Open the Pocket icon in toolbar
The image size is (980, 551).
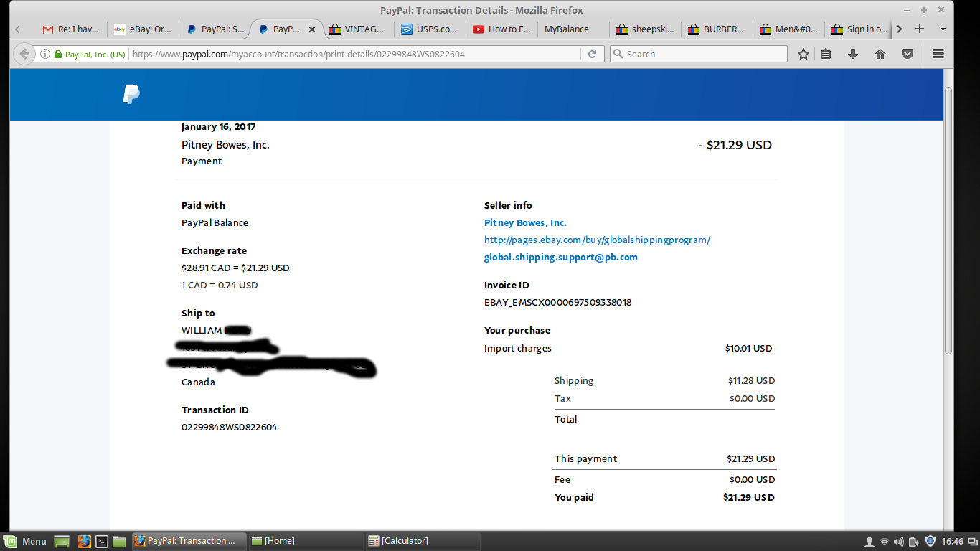point(908,54)
